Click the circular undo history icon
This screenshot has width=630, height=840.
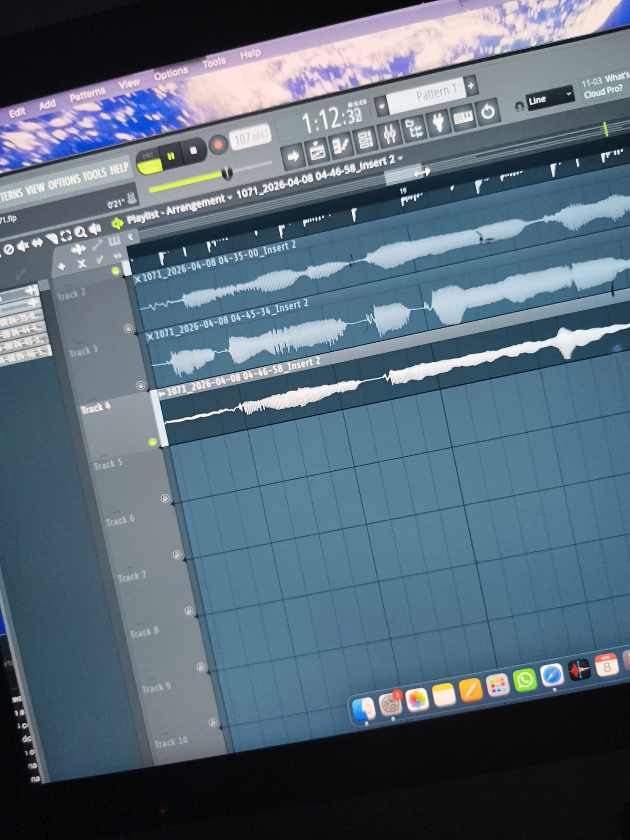point(488,112)
